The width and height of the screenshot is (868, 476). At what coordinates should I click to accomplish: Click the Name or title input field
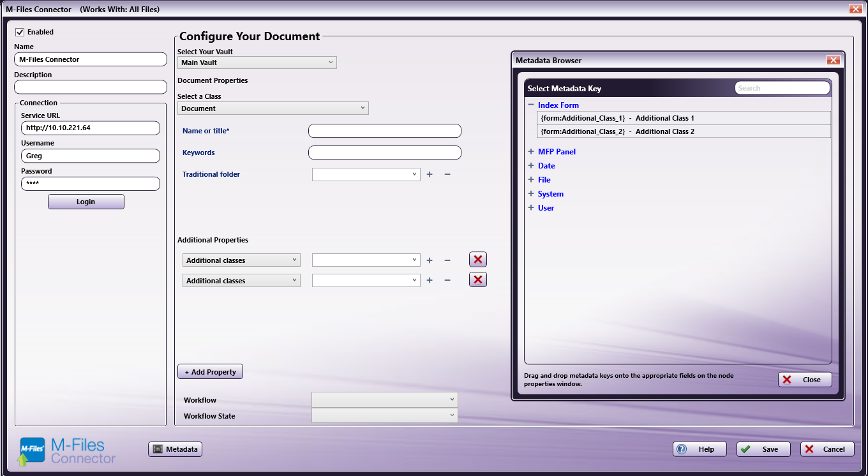tap(384, 131)
